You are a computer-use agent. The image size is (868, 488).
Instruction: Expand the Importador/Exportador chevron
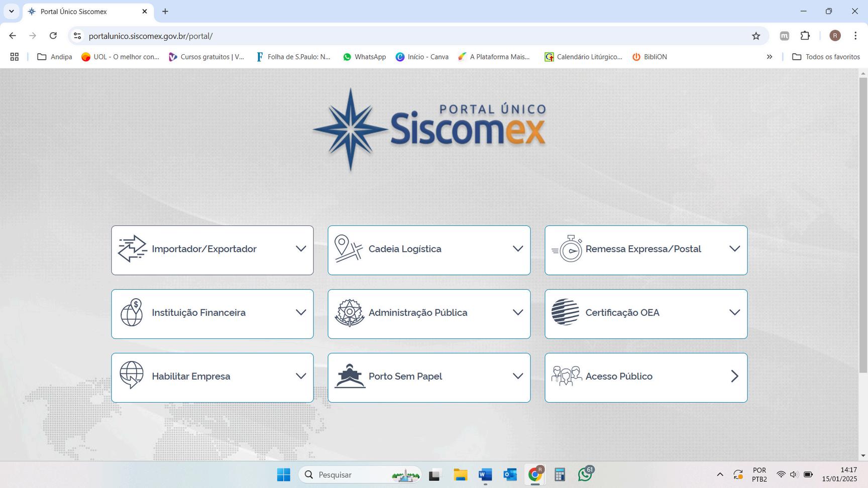point(301,249)
